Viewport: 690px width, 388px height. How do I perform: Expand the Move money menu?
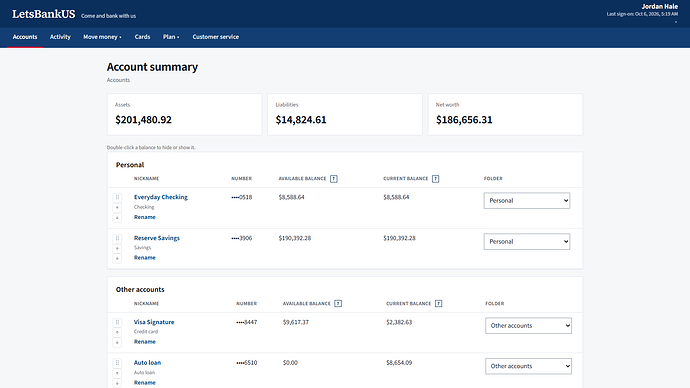tap(102, 37)
